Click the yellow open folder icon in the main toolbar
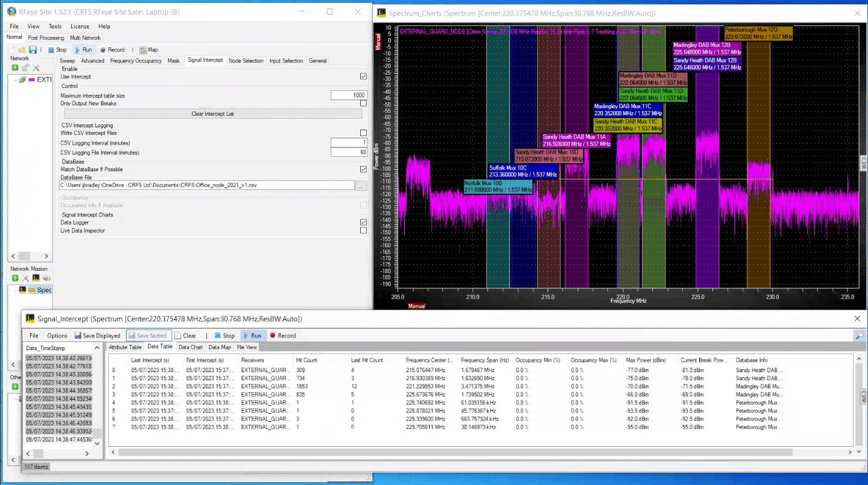The height and width of the screenshot is (485, 868). [22, 50]
